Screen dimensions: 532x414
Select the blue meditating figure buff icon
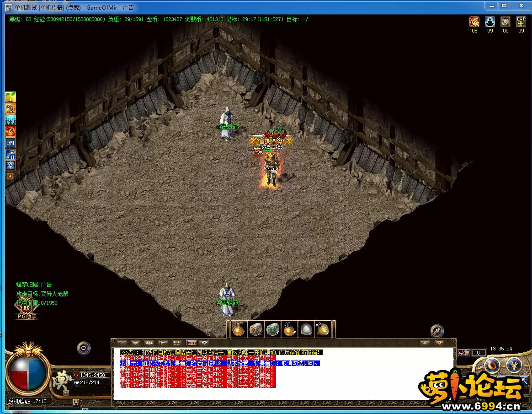click(x=490, y=22)
